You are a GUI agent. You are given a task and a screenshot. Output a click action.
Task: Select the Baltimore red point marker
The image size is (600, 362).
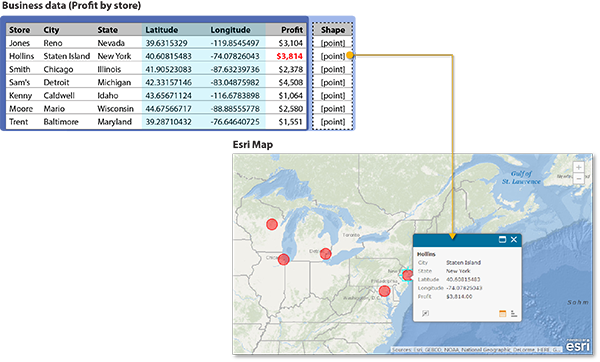click(385, 291)
